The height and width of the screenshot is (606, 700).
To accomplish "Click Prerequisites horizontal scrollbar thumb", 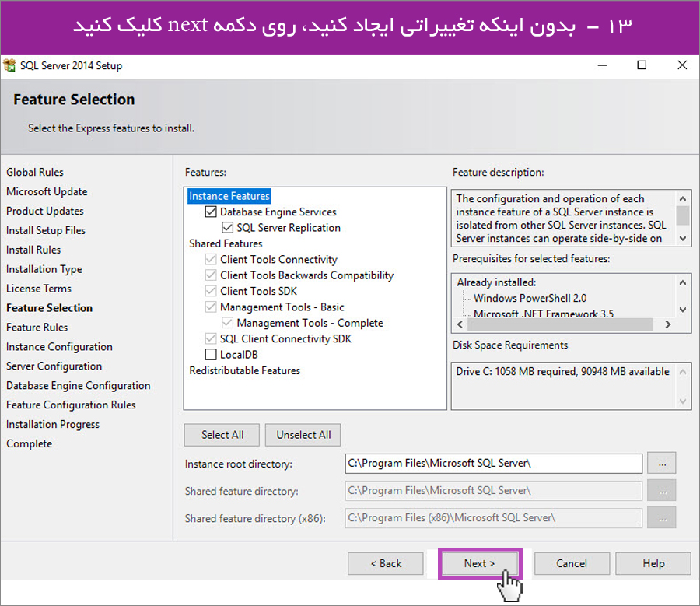I will pyautogui.click(x=560, y=324).
